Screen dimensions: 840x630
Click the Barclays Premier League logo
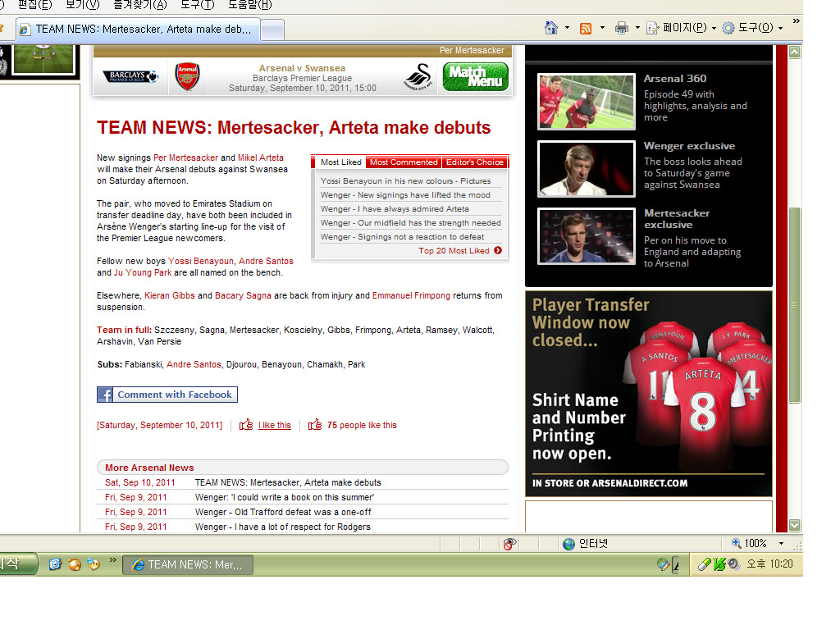coord(130,76)
